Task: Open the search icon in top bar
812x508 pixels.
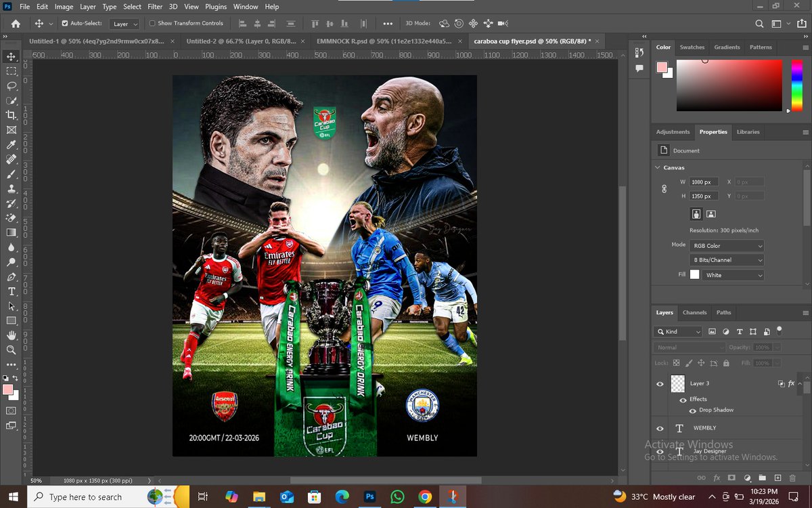Action: tap(759, 24)
